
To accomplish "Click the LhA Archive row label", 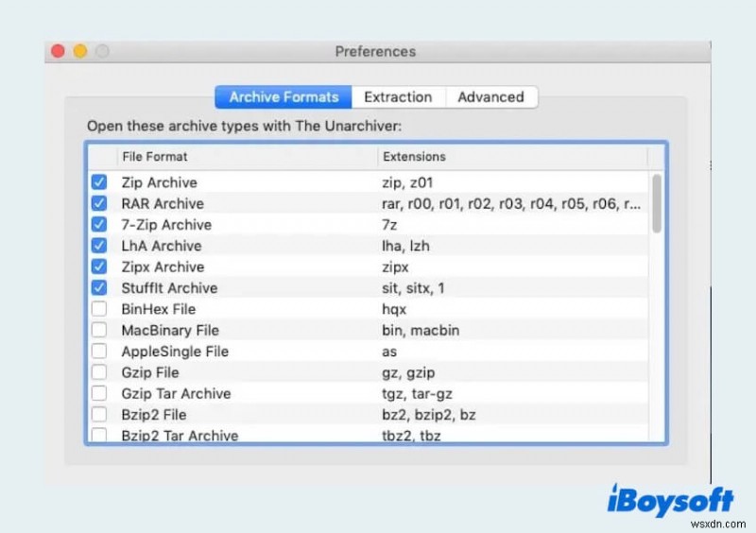I will point(162,246).
